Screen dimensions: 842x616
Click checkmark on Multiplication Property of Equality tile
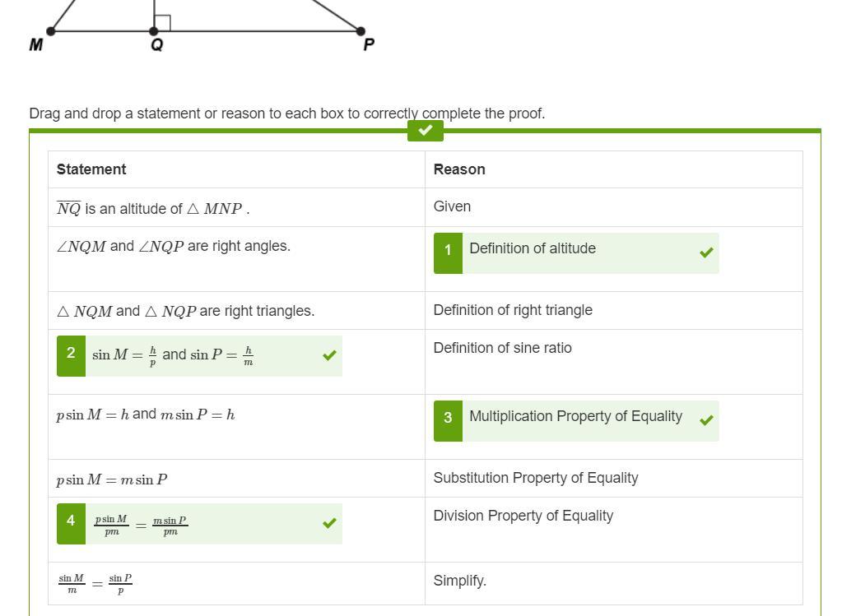click(x=706, y=420)
